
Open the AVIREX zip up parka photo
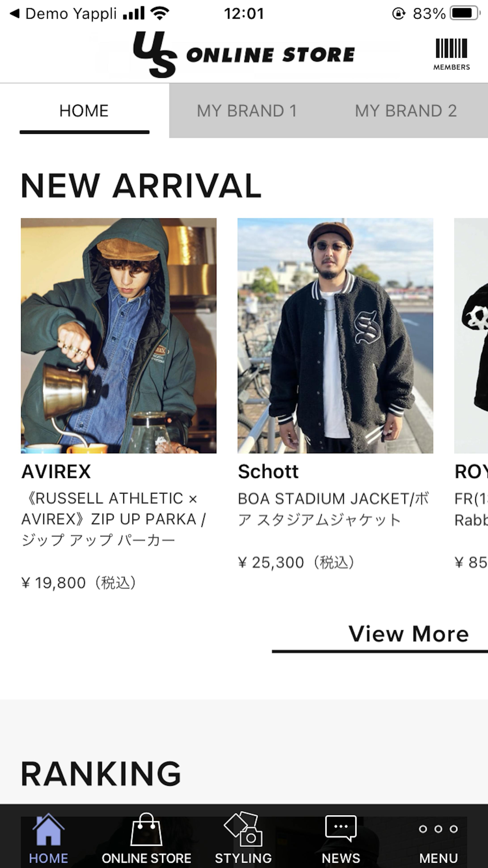pyautogui.click(x=119, y=336)
